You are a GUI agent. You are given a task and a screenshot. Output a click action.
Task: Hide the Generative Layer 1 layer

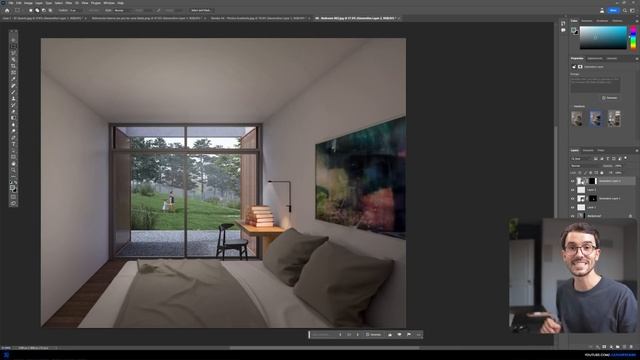click(573, 198)
